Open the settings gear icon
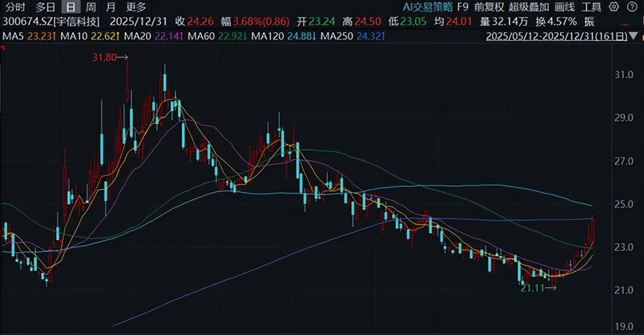Screen dimensions: 644x335 614,7
